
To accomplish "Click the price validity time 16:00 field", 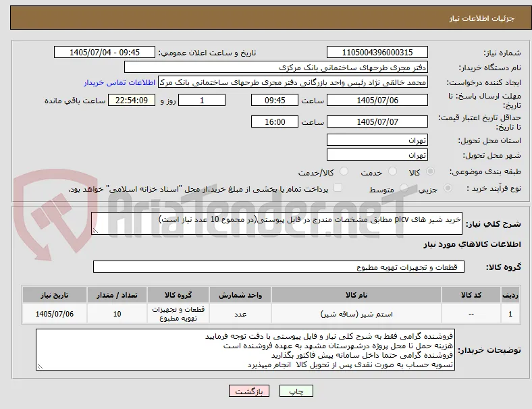I will [x=275, y=121].
